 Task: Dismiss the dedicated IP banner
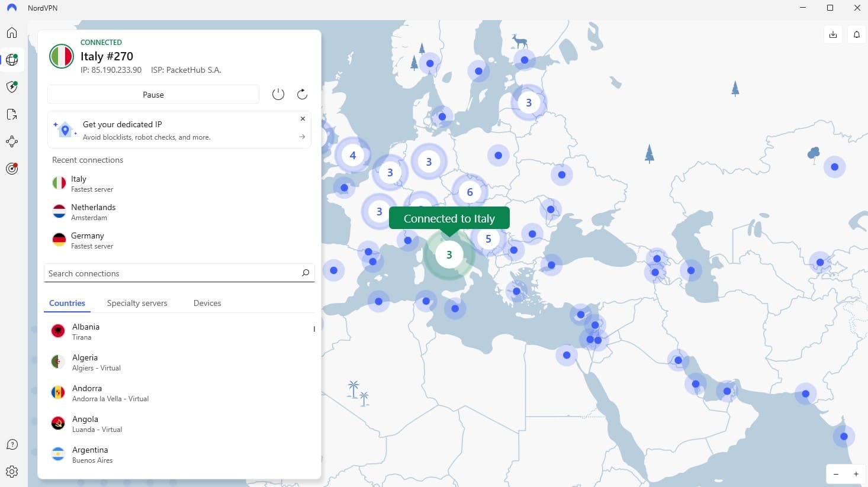point(303,119)
